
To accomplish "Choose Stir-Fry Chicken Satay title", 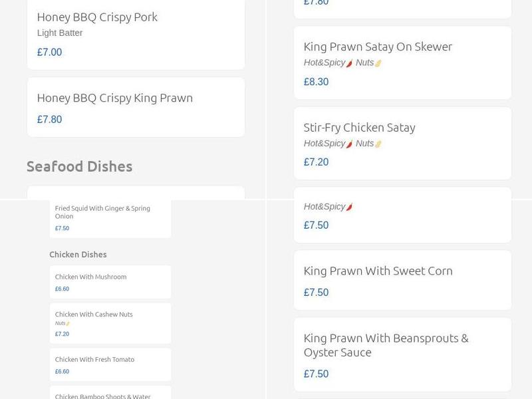I will point(359,127).
